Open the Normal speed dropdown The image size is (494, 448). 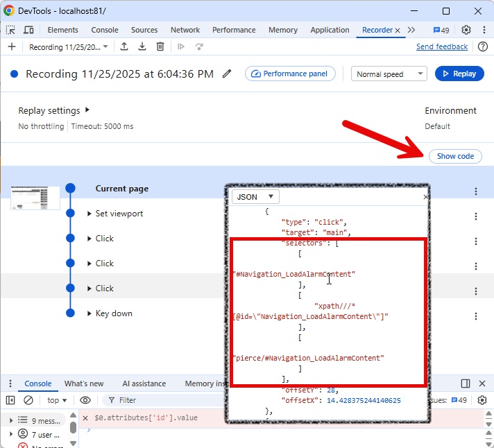pos(389,74)
